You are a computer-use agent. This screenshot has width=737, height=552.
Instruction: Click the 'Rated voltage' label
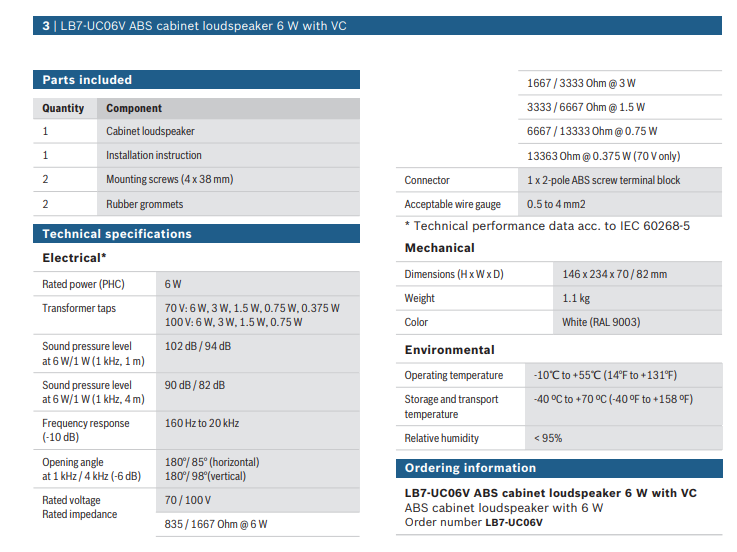tap(71, 500)
